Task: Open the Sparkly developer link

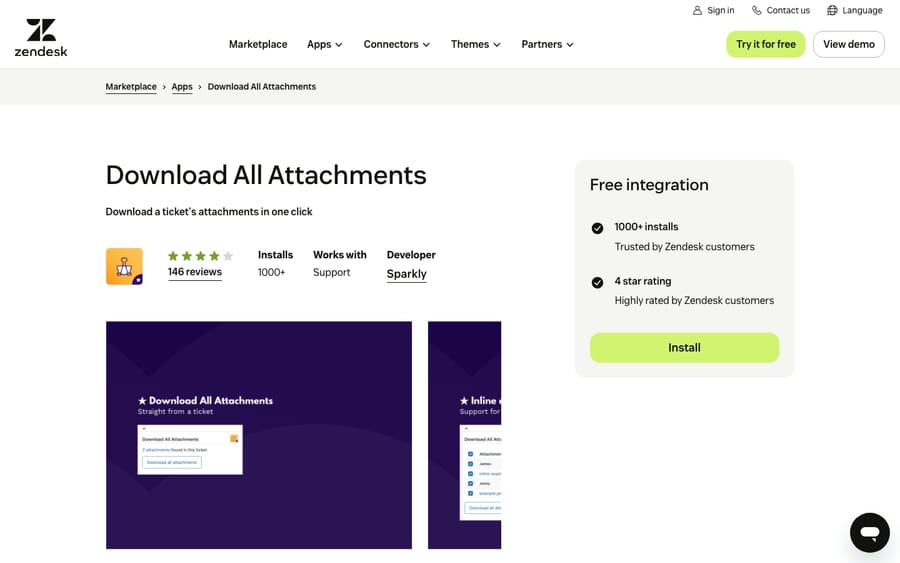Action: point(406,274)
